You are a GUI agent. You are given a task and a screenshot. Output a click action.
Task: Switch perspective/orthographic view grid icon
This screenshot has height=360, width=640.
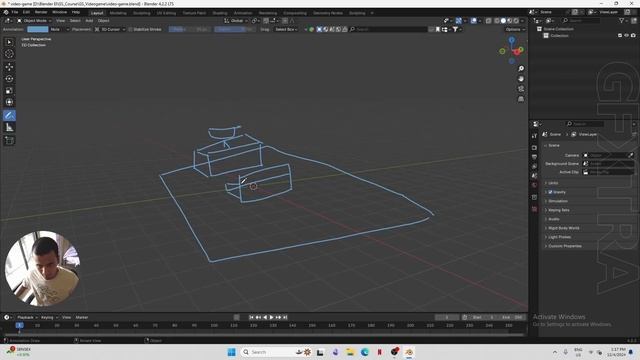click(x=521, y=99)
